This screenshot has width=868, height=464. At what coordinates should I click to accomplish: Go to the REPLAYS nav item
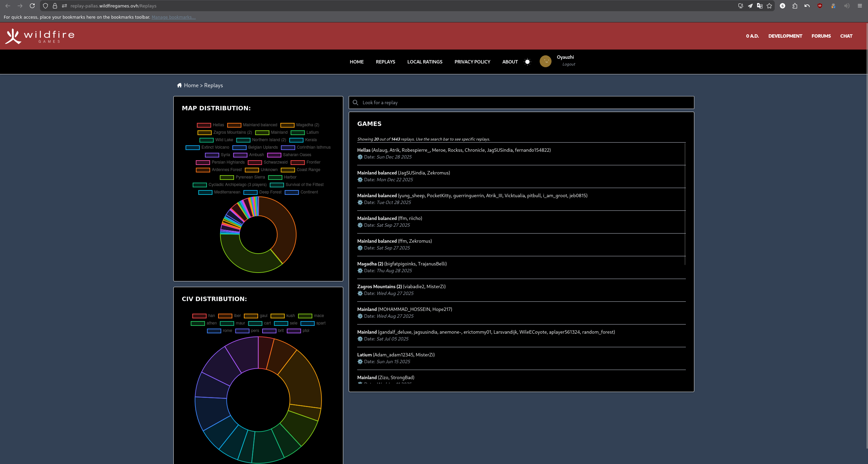click(x=385, y=62)
